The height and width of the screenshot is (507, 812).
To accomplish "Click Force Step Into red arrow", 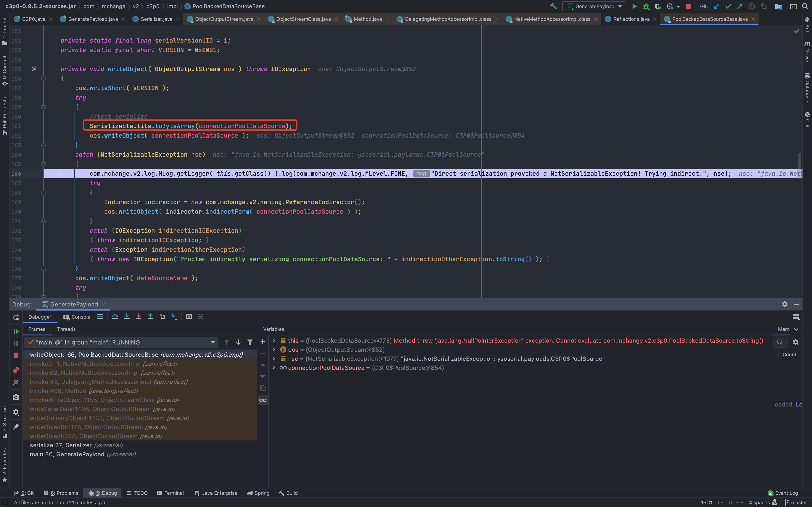I will (138, 317).
